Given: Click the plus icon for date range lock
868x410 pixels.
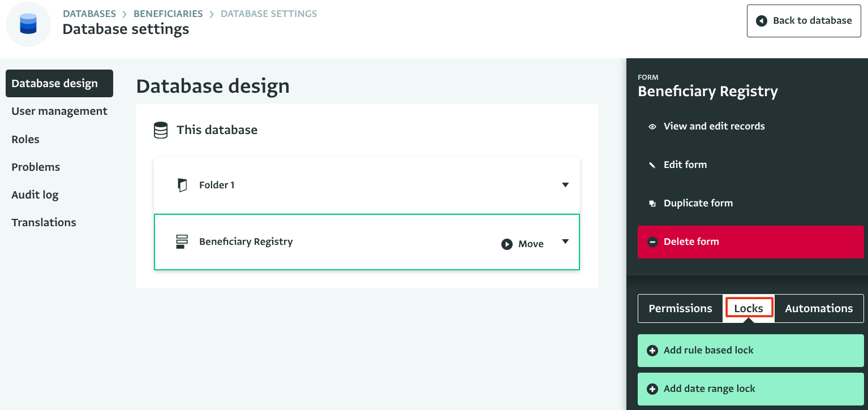Looking at the screenshot, I should (652, 389).
